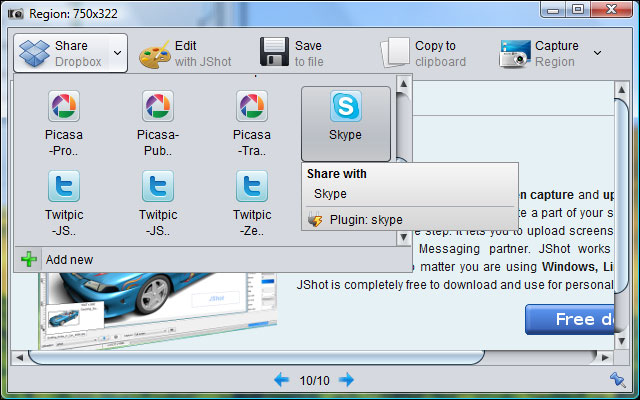Share the capture via Skype
Viewport: 640px width, 400px height.
[346, 116]
